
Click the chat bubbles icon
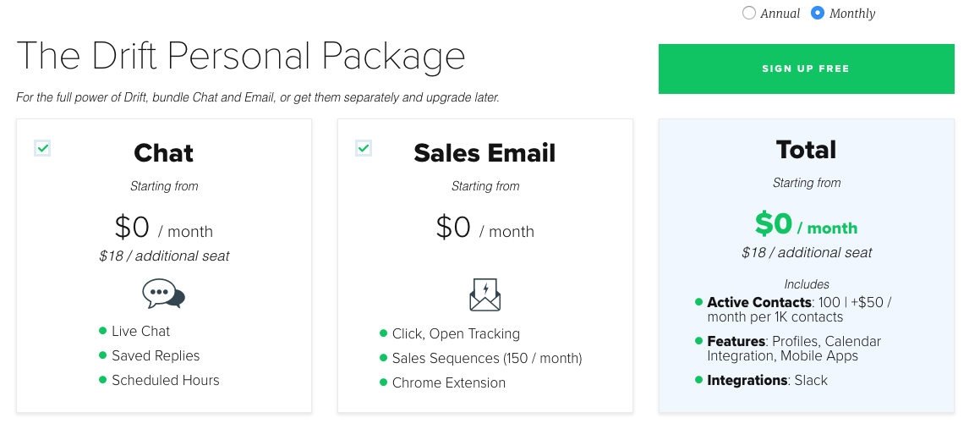coord(163,294)
